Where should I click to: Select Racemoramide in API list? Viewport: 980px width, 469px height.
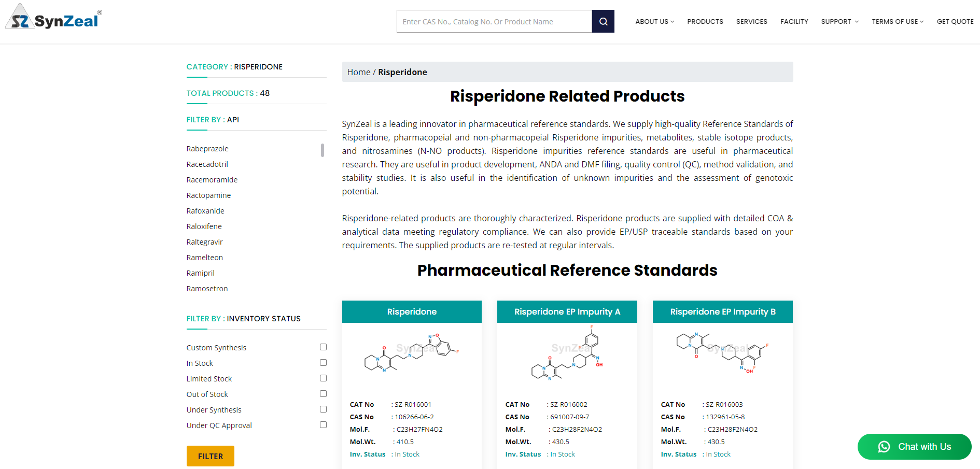click(x=212, y=180)
